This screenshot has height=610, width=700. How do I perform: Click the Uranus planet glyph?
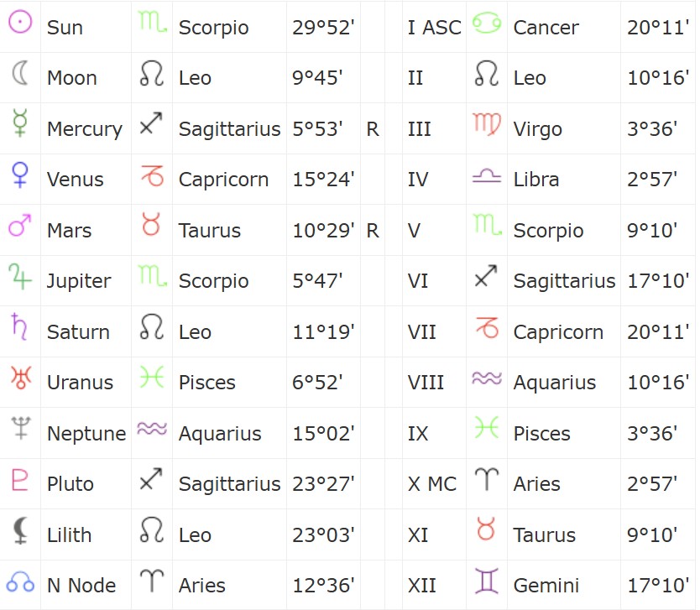(x=20, y=378)
